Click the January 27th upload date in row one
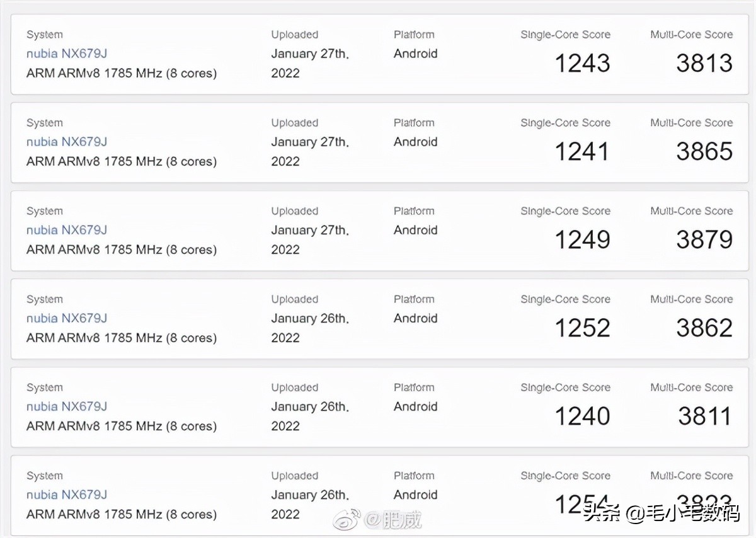The width and height of the screenshot is (756, 538). [310, 54]
